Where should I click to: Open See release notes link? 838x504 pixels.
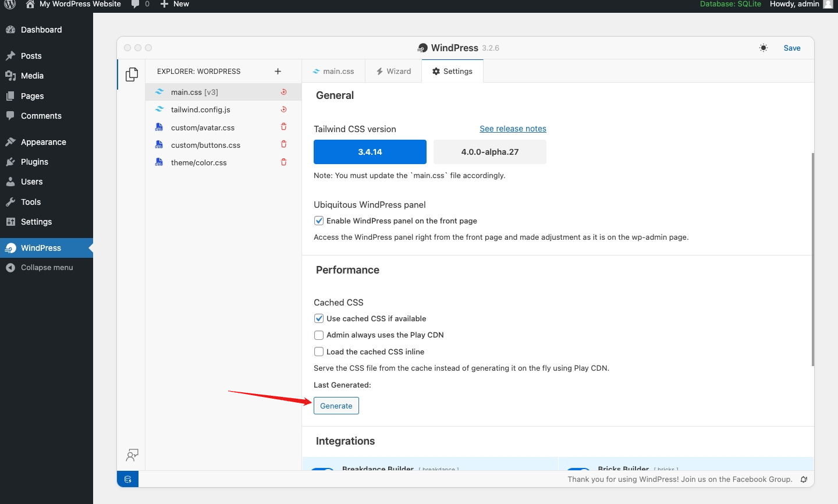pyautogui.click(x=513, y=129)
